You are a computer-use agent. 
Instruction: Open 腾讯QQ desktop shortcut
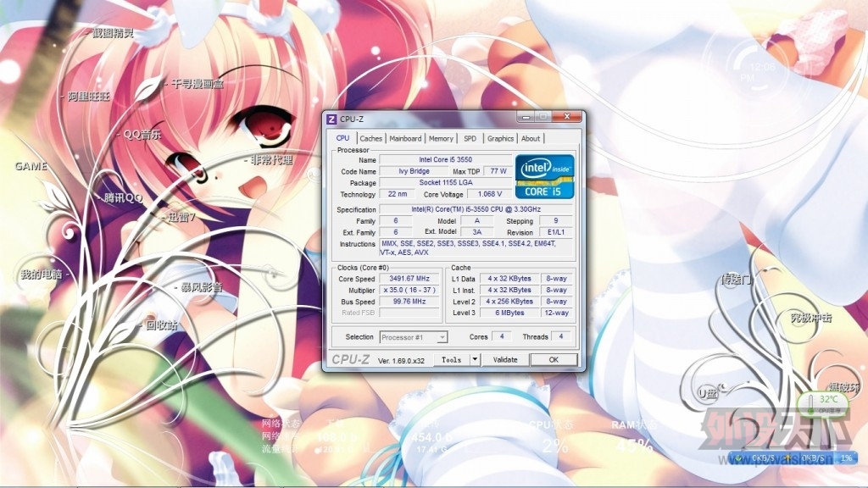tap(123, 197)
